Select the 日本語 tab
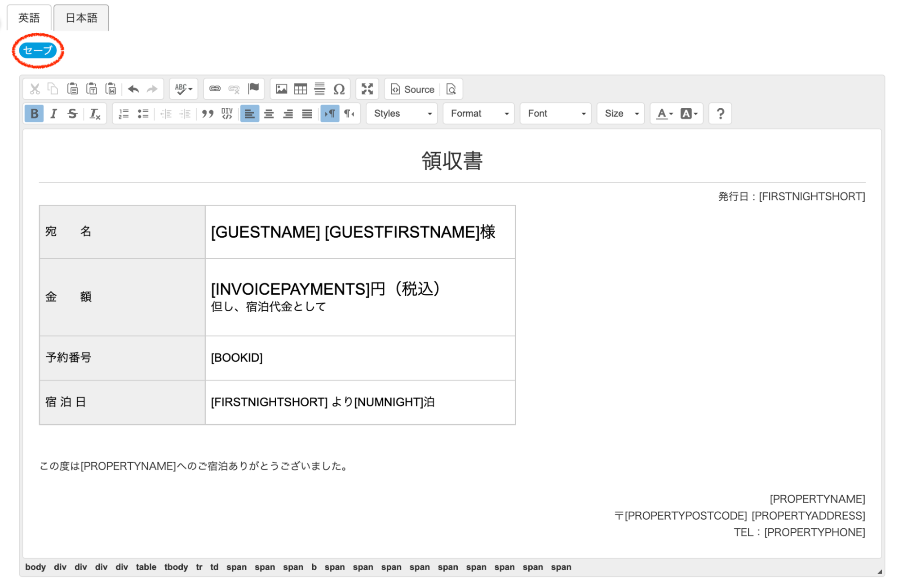 click(81, 18)
